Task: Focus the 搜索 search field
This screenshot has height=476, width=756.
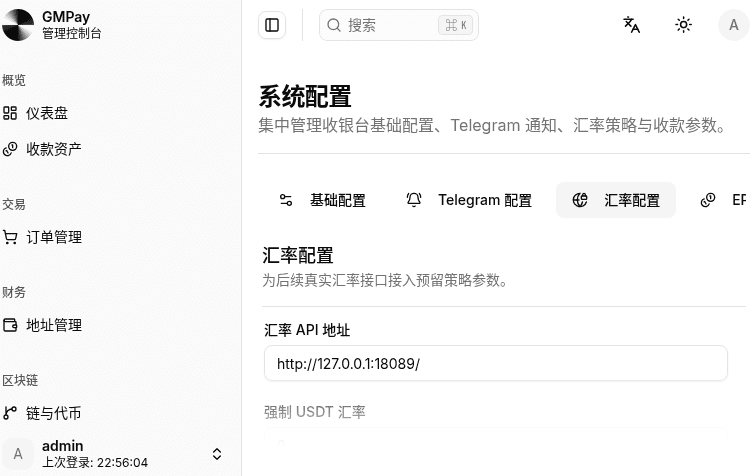Action: click(x=399, y=25)
